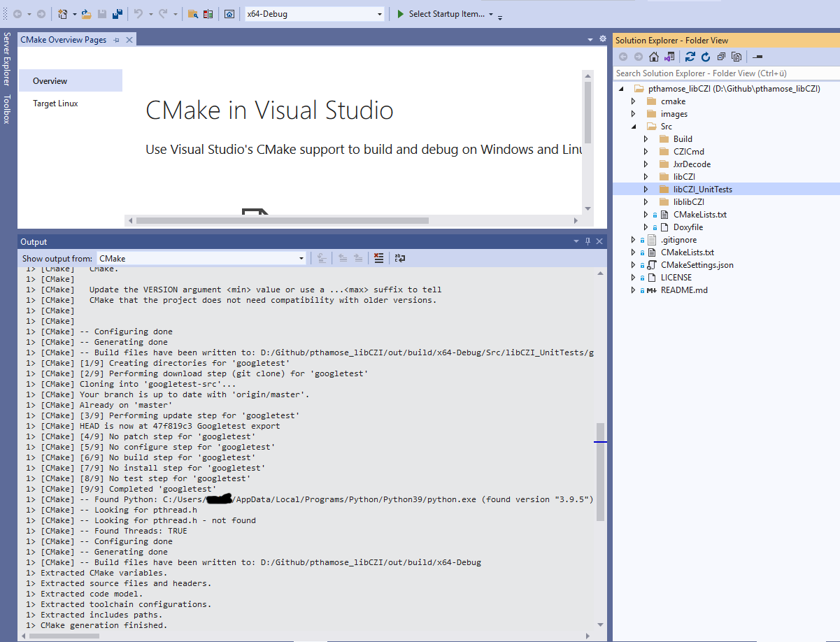This screenshot has height=642, width=840.
Task: Click the Solution Explorer Properties dash icon
Action: point(757,57)
